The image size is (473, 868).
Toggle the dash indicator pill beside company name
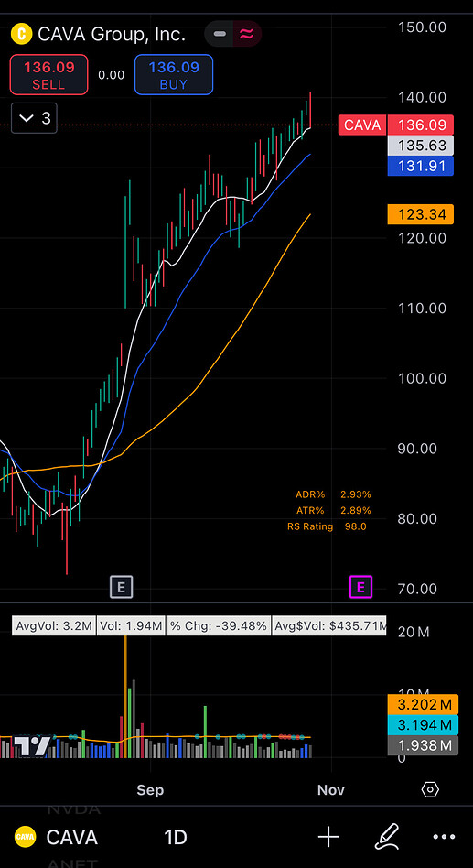tap(220, 34)
